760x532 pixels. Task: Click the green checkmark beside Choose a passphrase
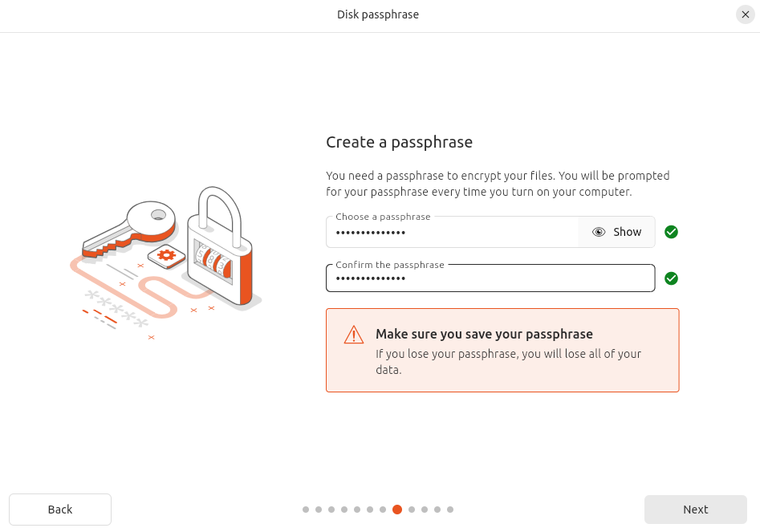pyautogui.click(x=672, y=232)
